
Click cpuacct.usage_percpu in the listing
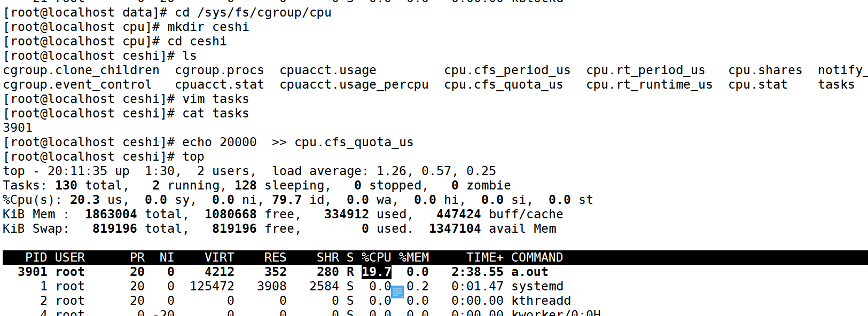[x=354, y=85]
